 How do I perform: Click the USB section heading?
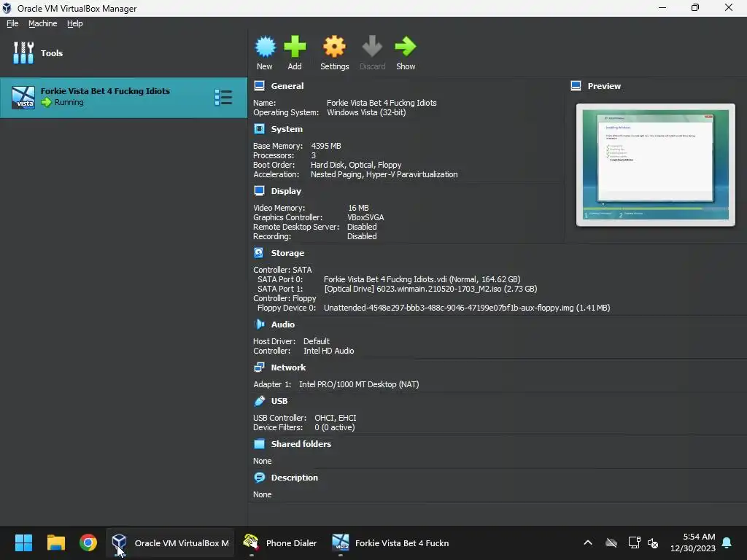(x=279, y=401)
